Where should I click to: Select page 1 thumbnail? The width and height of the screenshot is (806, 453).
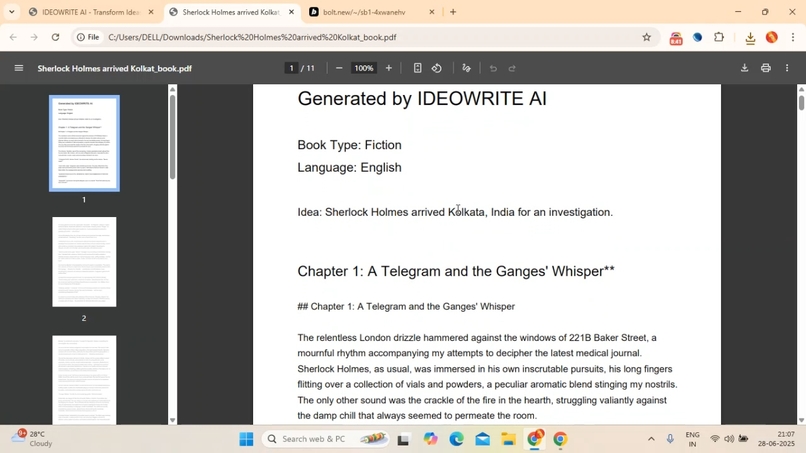pos(84,143)
